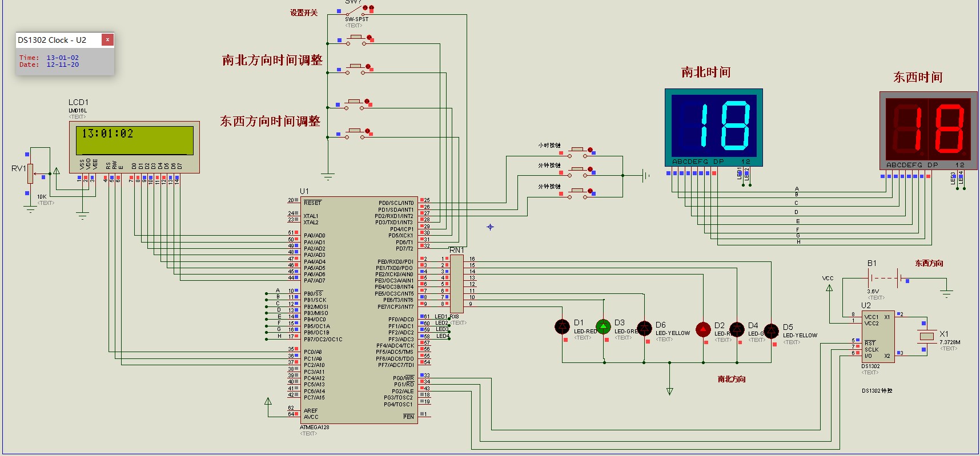Select the VCC power terminal arrow
Image resolution: width=980 pixels, height=456 pixels.
[x=829, y=288]
